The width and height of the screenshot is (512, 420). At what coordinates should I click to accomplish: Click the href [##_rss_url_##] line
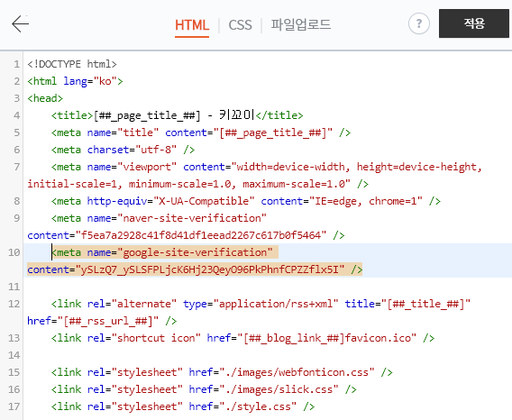[x=102, y=321]
